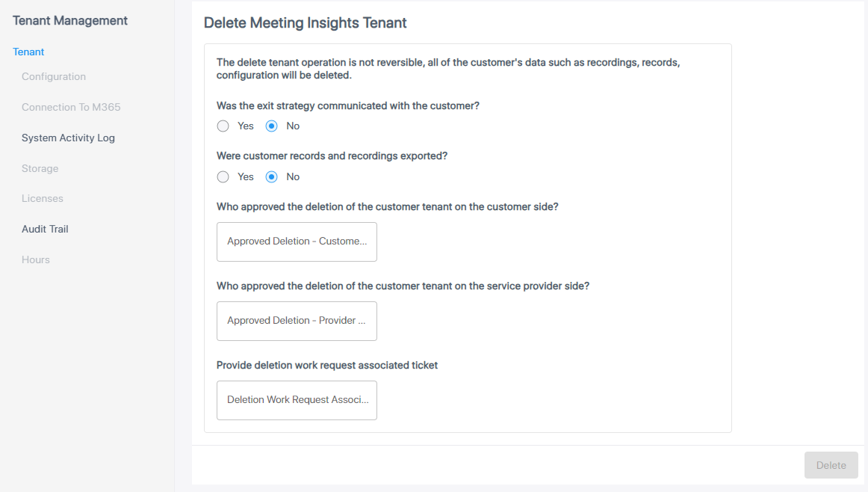868x492 pixels.
Task: Focus the provider-side deletion approver field
Action: point(297,321)
